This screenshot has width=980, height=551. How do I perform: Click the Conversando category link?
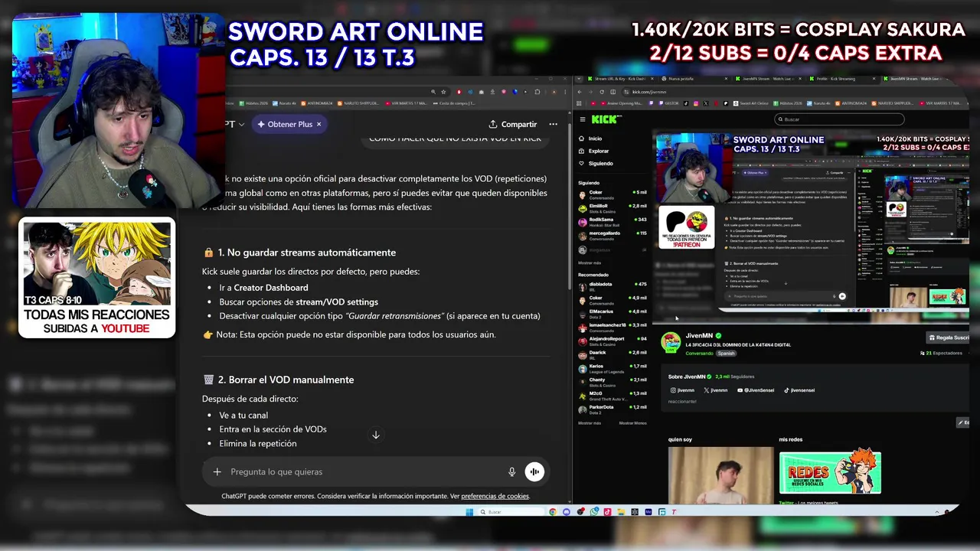point(699,354)
